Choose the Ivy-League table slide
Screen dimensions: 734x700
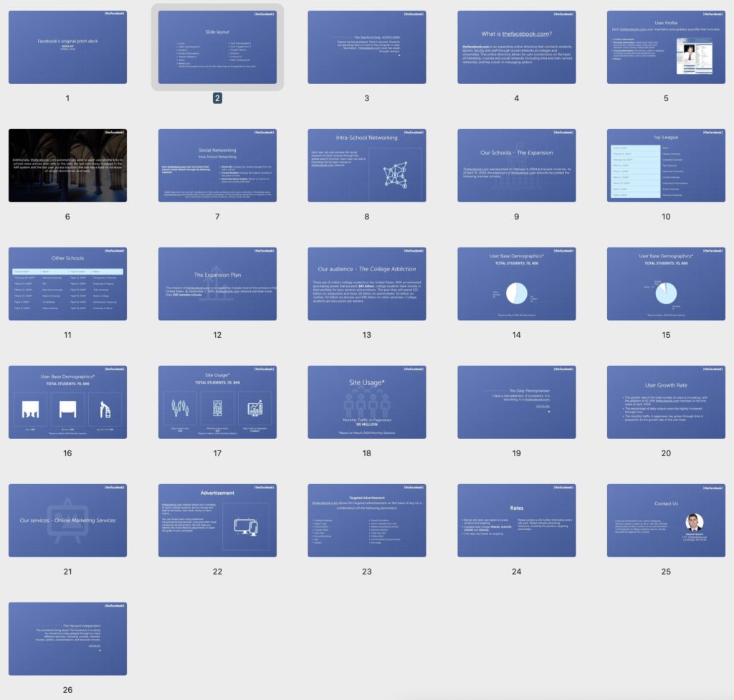pyautogui.click(x=666, y=166)
